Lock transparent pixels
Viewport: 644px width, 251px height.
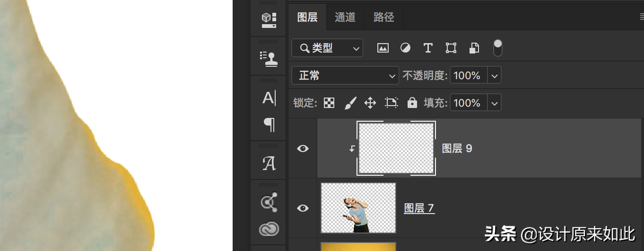coord(329,103)
